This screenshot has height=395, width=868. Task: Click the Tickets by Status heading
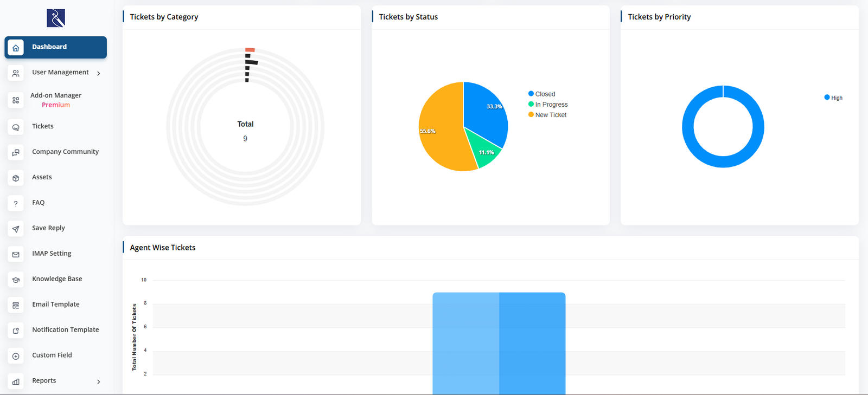point(409,17)
